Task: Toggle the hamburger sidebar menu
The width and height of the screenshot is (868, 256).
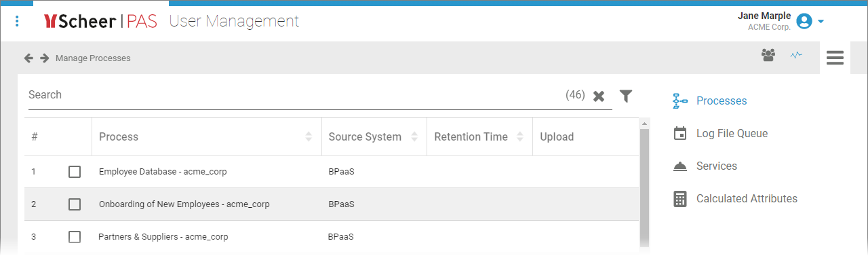Action: coord(835,58)
